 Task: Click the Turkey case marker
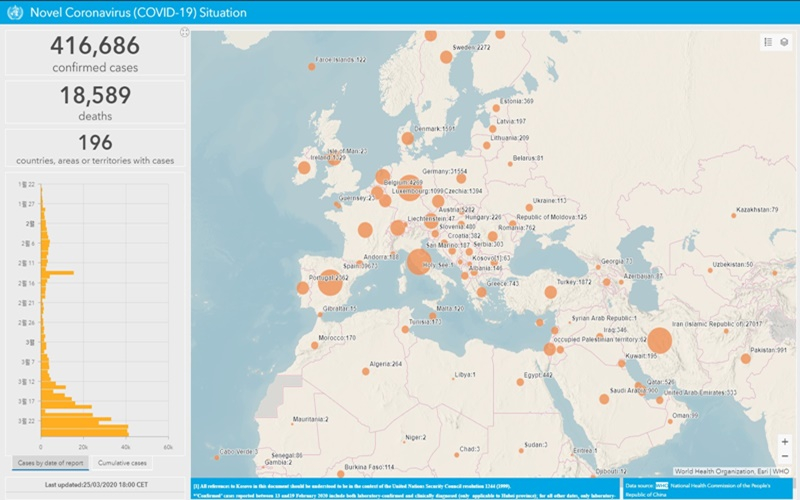pos(549,293)
